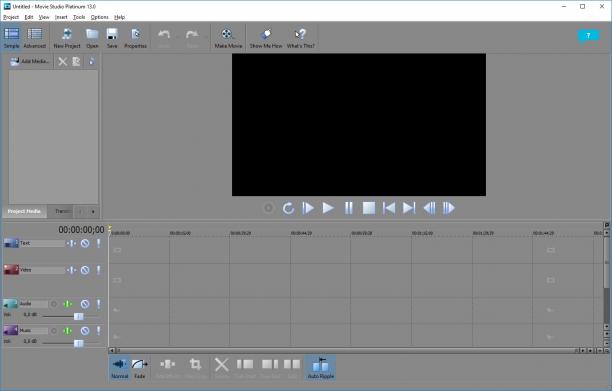Start playback with Play button
This screenshot has height=391, width=612.
click(328, 208)
